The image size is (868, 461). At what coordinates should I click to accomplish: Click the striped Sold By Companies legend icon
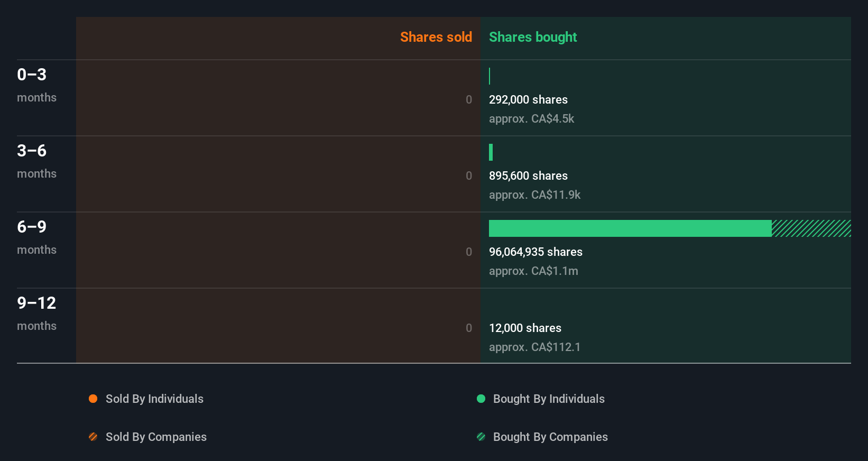(x=93, y=437)
